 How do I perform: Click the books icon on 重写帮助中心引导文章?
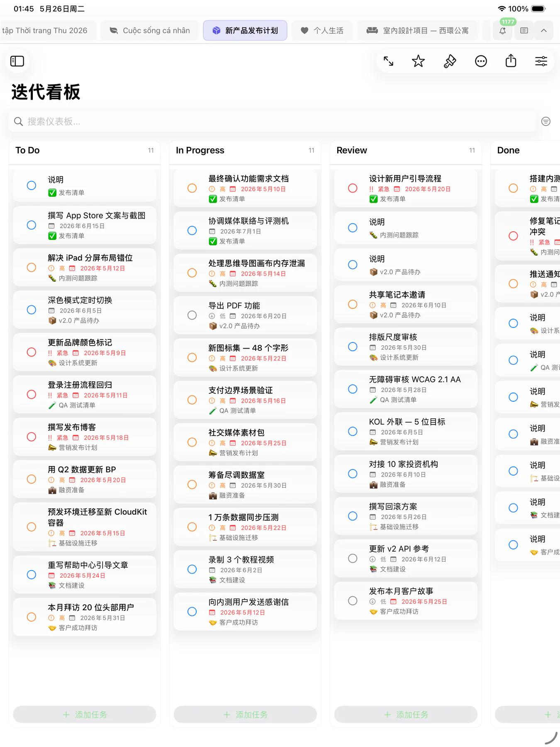point(52,585)
